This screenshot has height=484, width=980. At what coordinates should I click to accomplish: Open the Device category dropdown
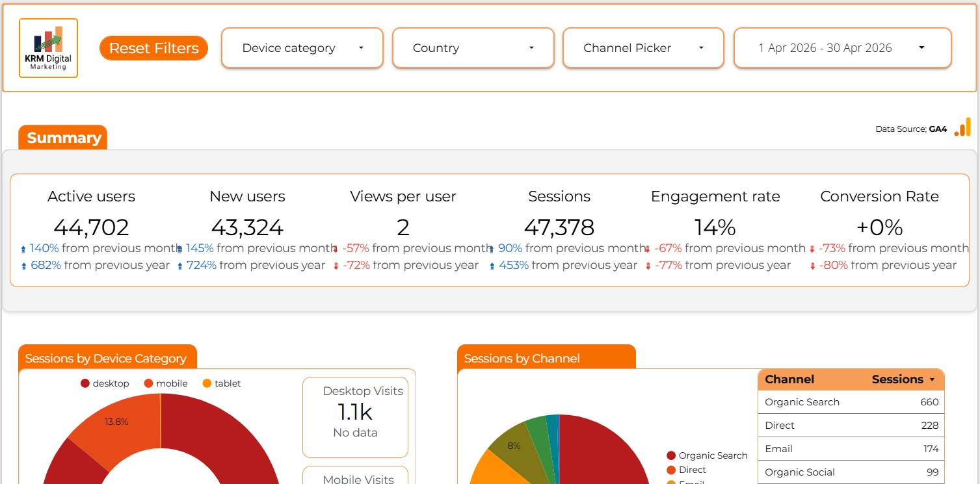(302, 47)
